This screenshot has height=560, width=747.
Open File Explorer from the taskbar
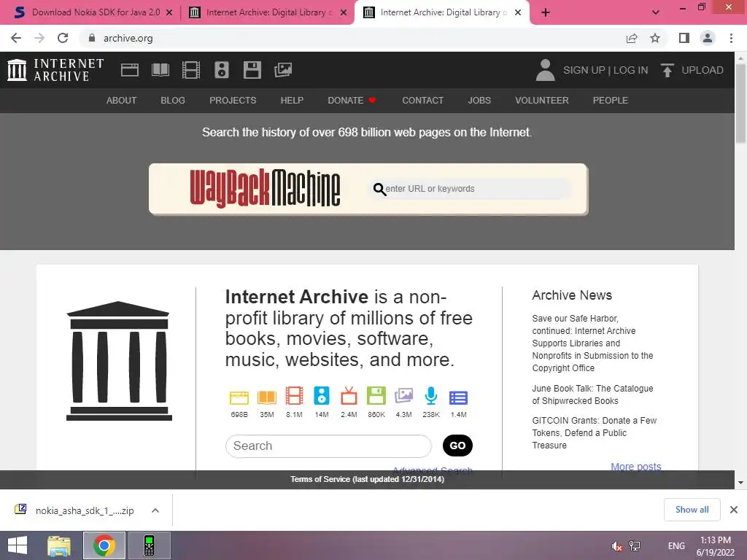(x=59, y=545)
